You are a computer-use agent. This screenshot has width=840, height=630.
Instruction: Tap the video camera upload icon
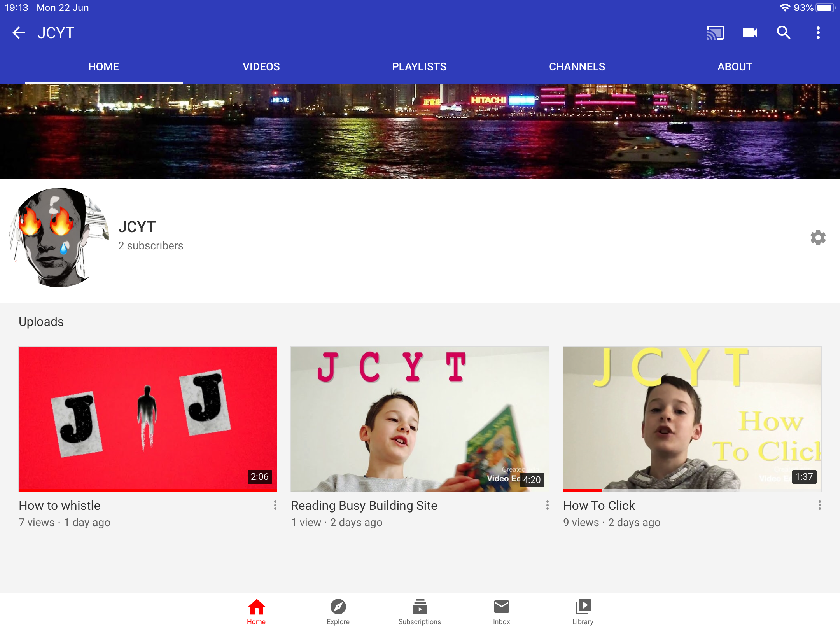pyautogui.click(x=749, y=33)
